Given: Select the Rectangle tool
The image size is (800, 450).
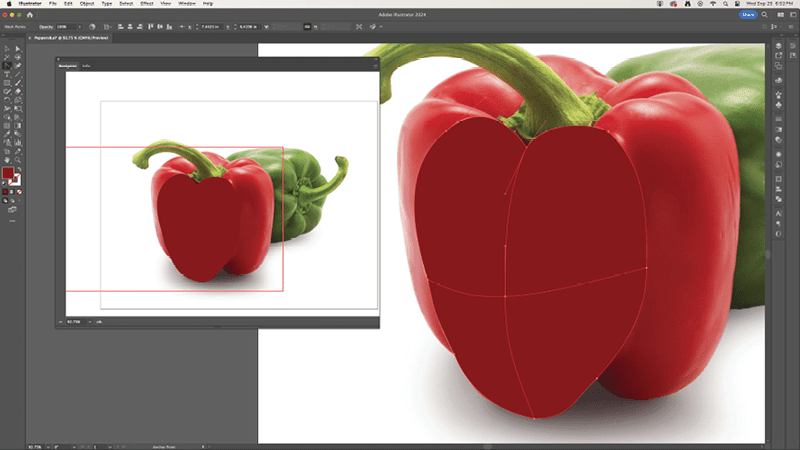Looking at the screenshot, I should 7,83.
